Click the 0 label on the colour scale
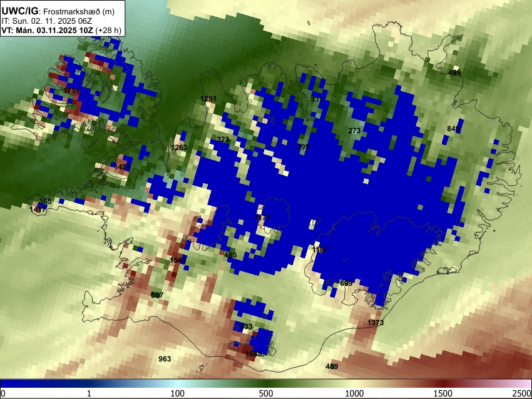 point(3,393)
